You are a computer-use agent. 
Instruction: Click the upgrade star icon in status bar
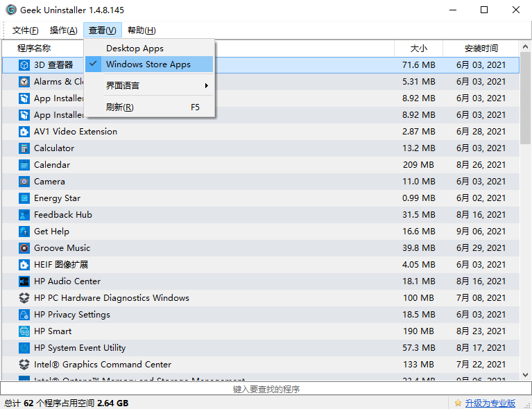coord(458,403)
